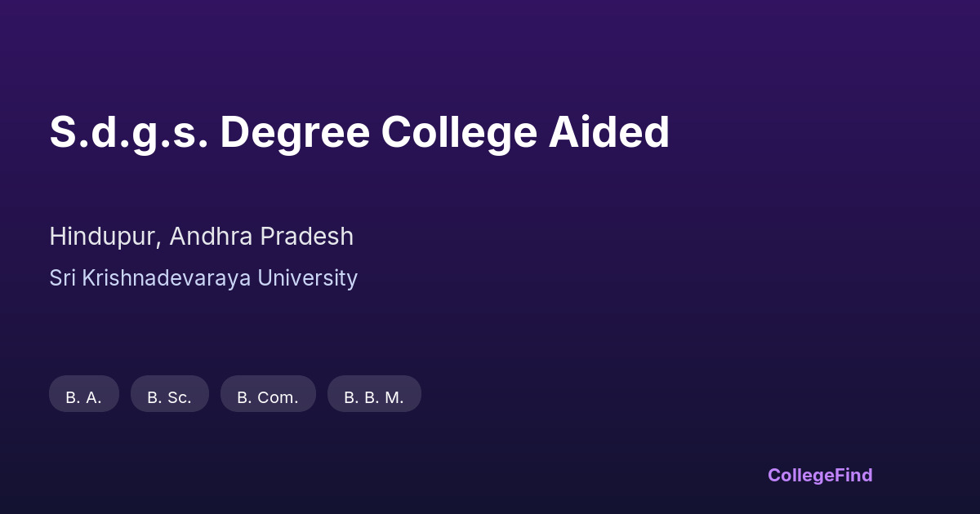The image size is (980, 514).
Task: Click the word "Aided" in the heading
Action: pos(608,132)
